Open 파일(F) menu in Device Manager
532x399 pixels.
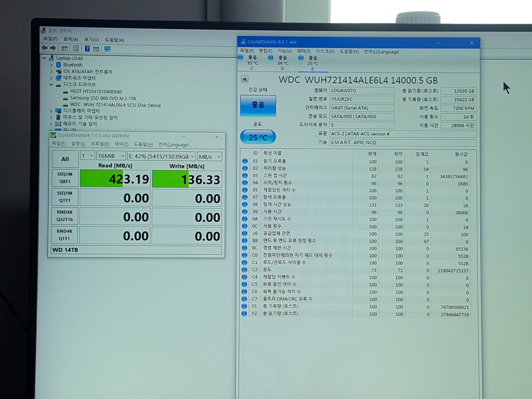click(50, 39)
